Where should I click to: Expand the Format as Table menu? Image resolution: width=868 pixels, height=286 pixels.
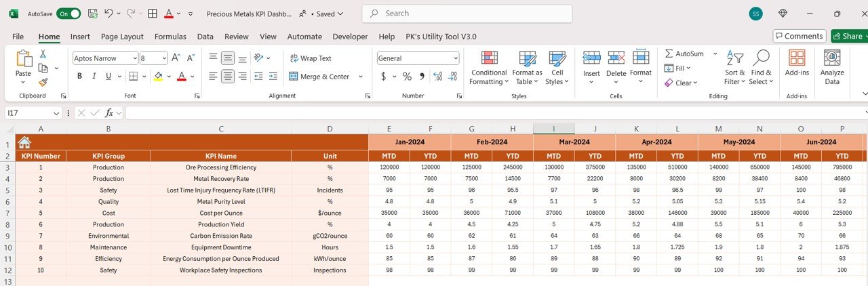(527, 67)
